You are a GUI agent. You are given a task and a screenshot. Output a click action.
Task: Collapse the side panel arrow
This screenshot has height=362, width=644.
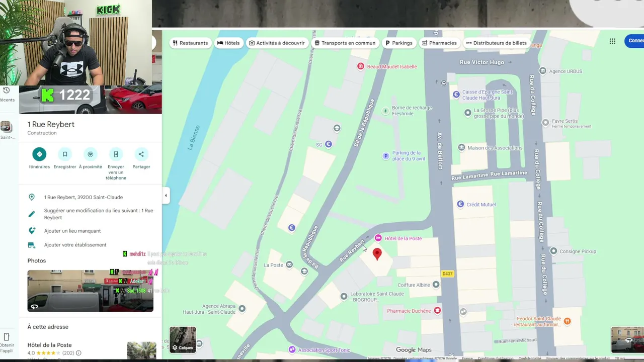(x=166, y=196)
